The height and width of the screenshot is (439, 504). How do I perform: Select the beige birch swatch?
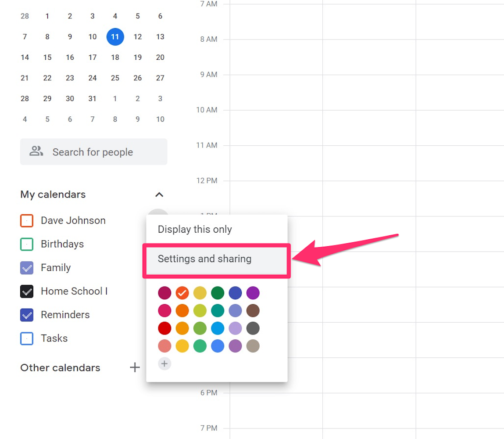[253, 346]
